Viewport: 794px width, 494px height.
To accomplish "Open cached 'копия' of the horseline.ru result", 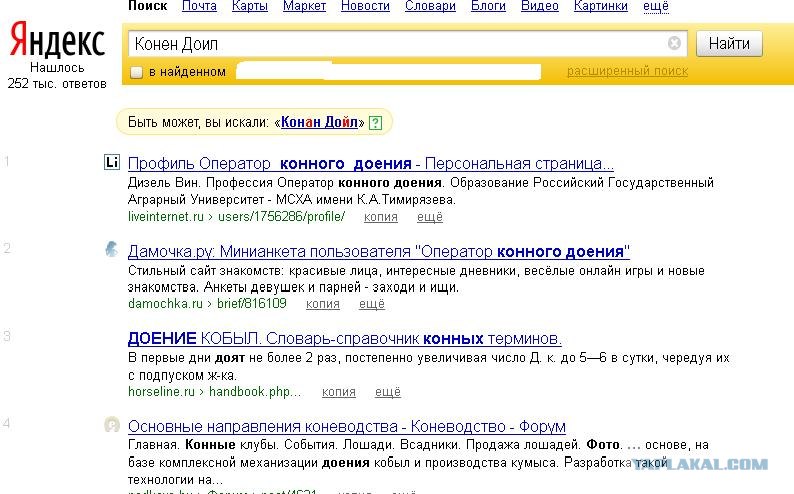I will pos(339,392).
